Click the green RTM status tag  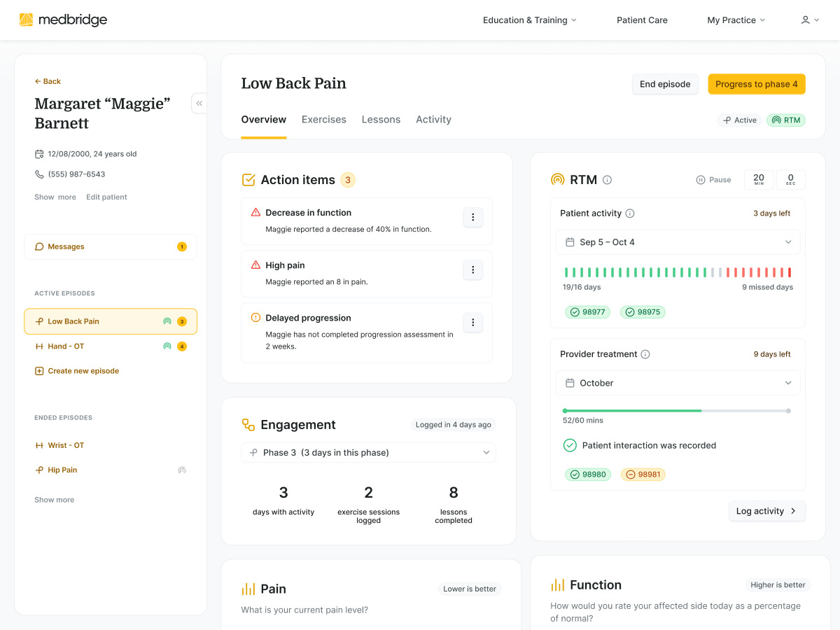pos(786,120)
